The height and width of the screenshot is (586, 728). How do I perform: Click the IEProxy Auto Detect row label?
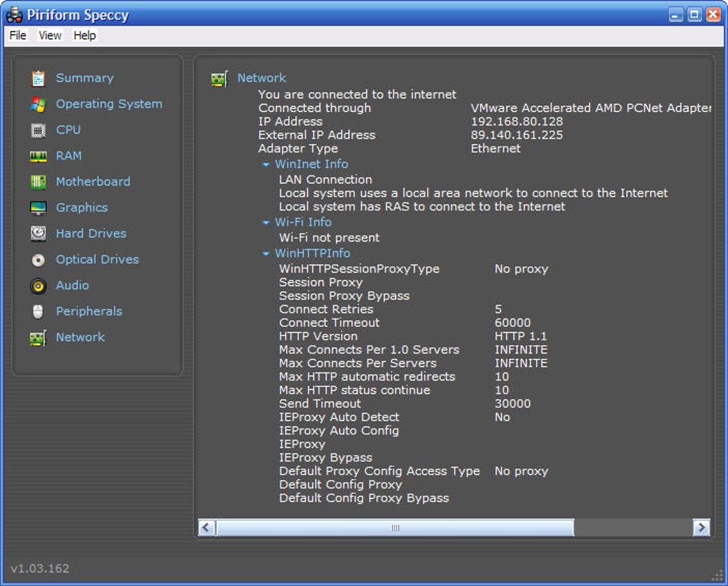(339, 417)
